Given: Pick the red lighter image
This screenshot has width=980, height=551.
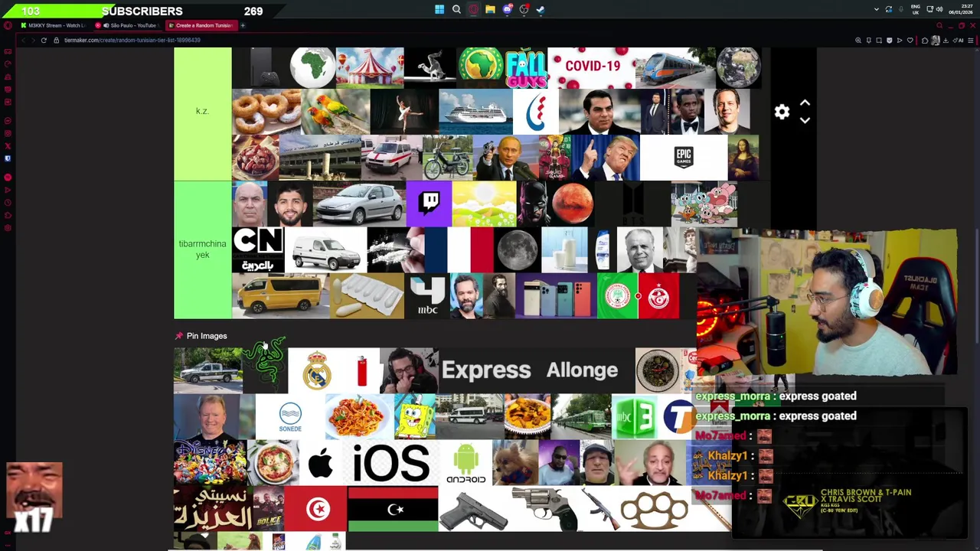Looking at the screenshot, I should pyautogui.click(x=362, y=370).
